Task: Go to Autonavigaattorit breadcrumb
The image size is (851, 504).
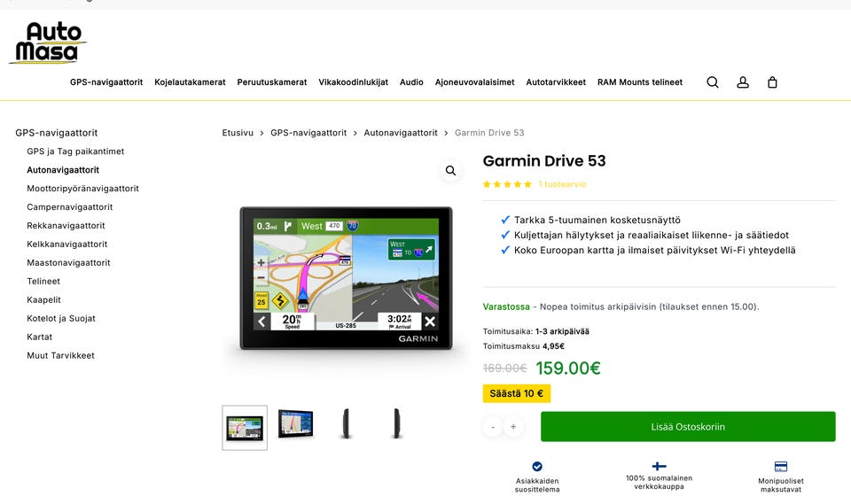Action: pos(401,132)
